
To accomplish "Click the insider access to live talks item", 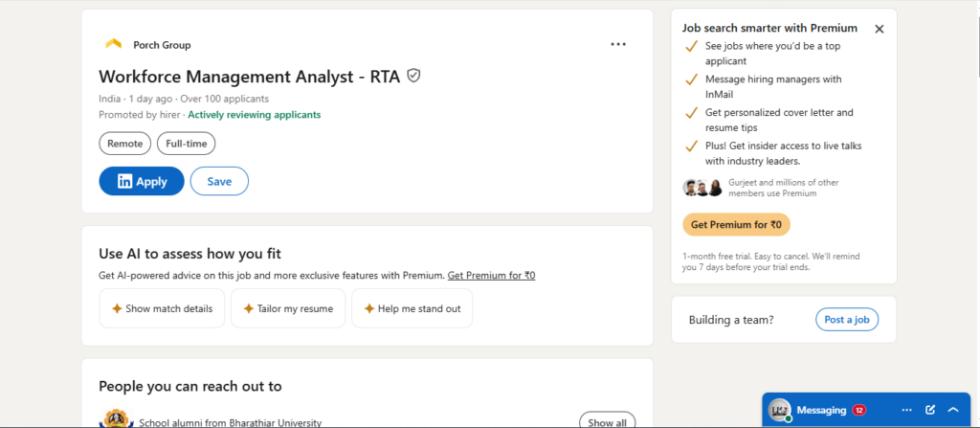I will tap(784, 153).
